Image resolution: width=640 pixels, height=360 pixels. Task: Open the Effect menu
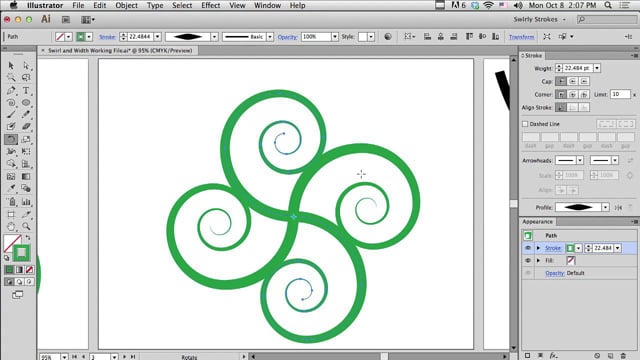coord(211,5)
